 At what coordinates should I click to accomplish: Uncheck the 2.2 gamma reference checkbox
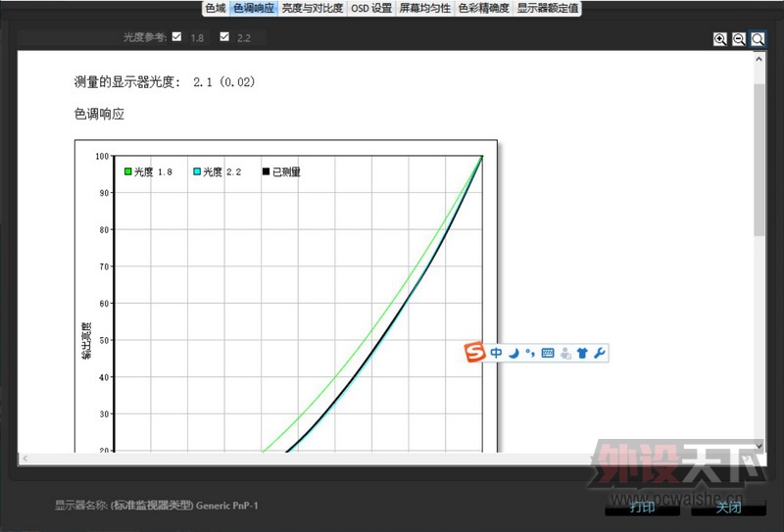pyautogui.click(x=224, y=36)
